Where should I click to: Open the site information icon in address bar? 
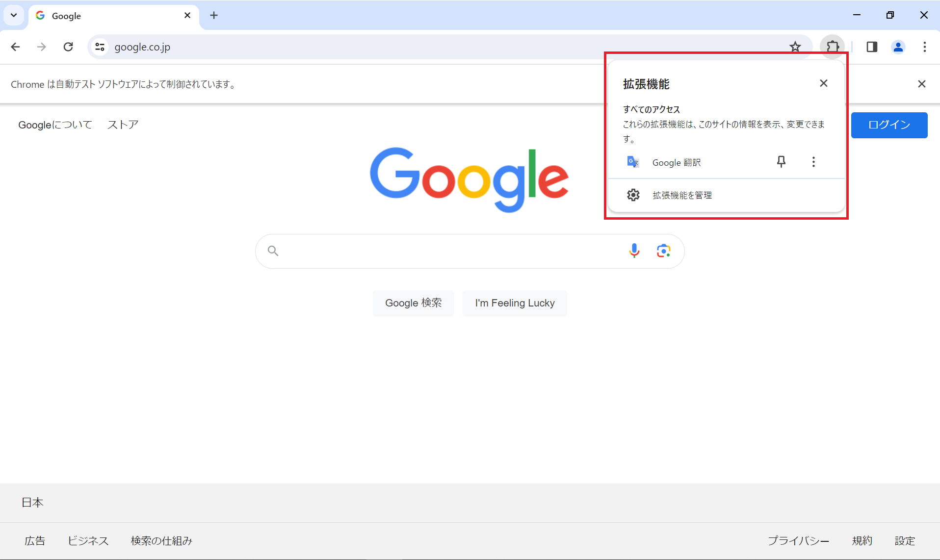(x=100, y=47)
